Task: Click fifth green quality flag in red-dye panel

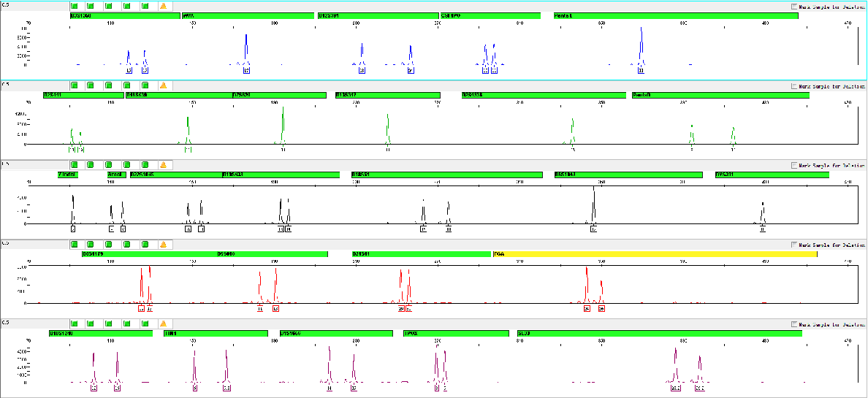Action: pos(145,245)
